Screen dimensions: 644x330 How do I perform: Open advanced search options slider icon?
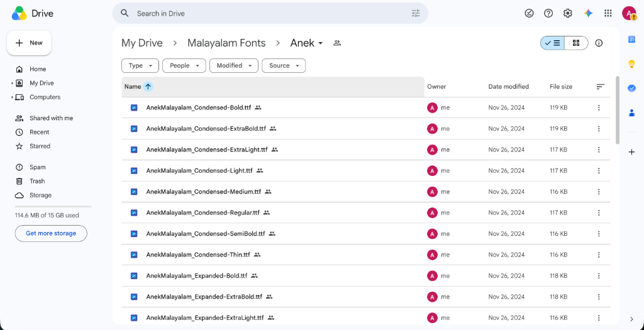(x=416, y=13)
